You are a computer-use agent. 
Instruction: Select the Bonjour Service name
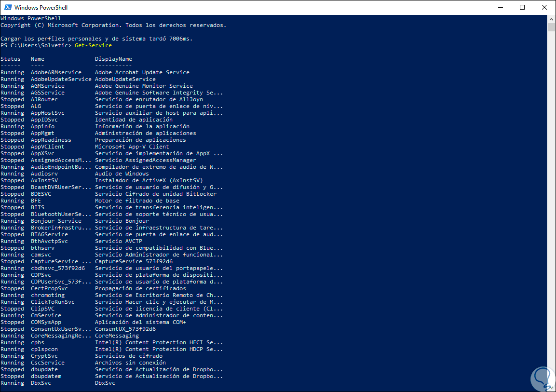56,221
